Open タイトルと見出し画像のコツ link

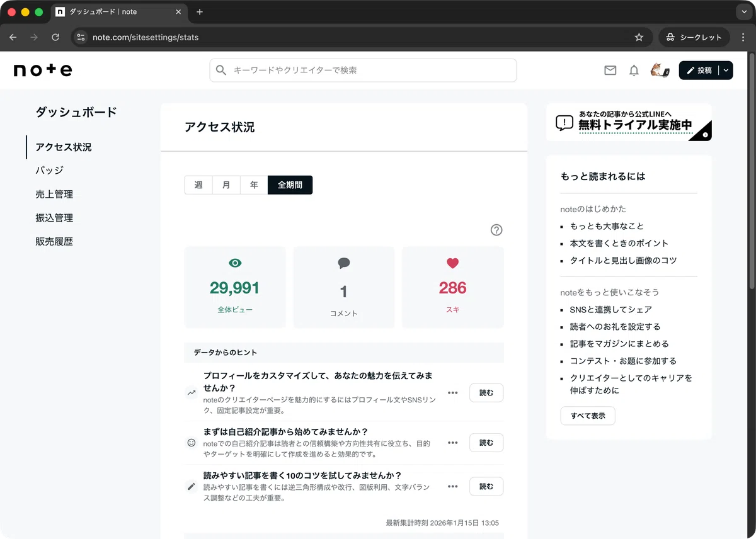coord(624,260)
